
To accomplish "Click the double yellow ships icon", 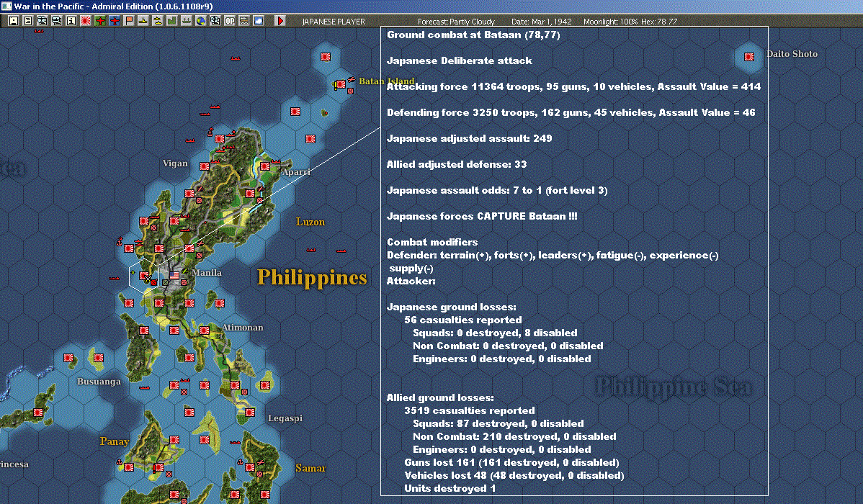I will coord(158,21).
